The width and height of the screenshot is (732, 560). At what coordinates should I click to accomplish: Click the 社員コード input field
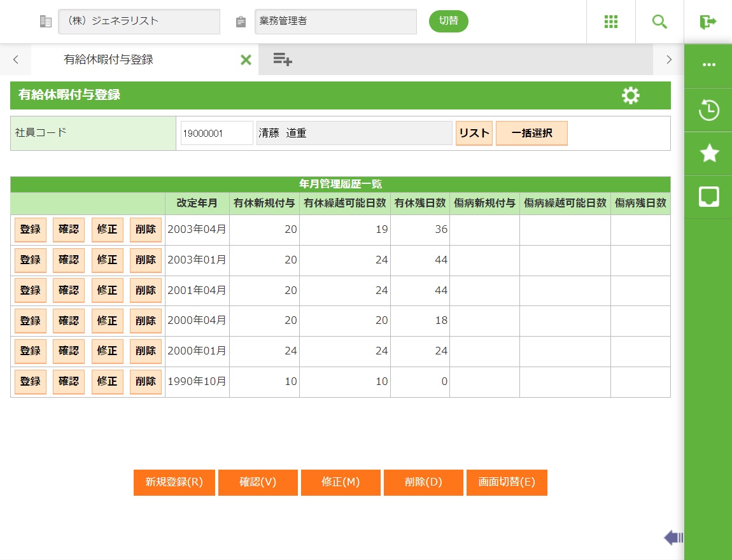216,134
